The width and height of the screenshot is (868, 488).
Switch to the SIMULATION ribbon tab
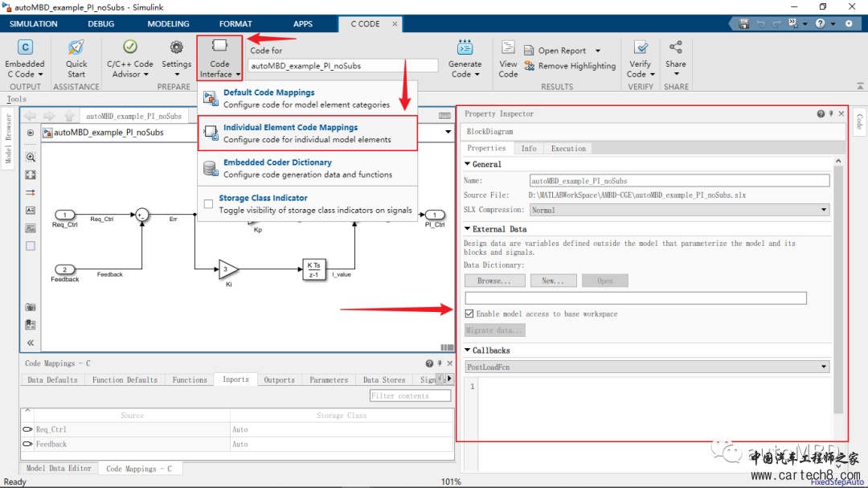pos(33,24)
